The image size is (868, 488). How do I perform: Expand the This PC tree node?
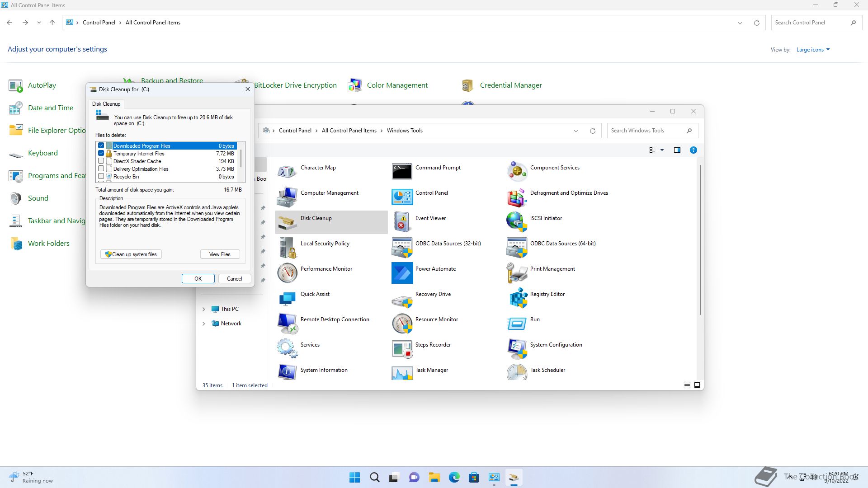[204, 309]
